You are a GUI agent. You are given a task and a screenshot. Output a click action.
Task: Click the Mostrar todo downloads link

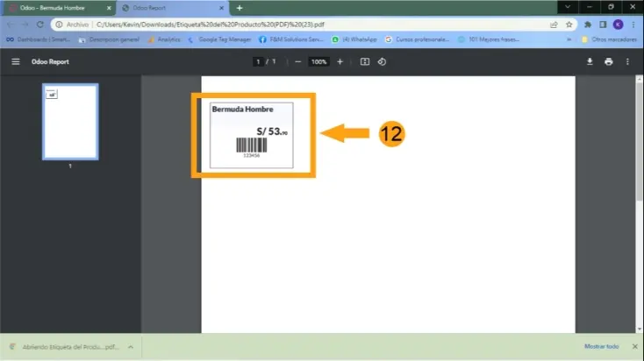click(600, 347)
